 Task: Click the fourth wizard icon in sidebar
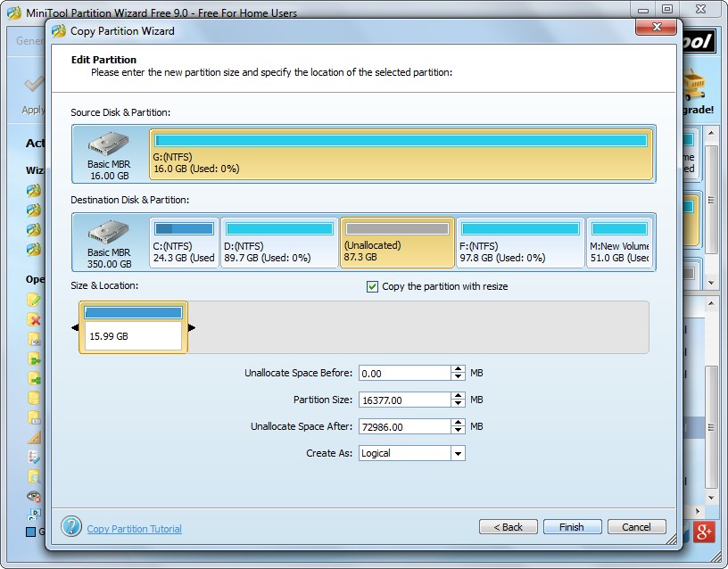33,249
